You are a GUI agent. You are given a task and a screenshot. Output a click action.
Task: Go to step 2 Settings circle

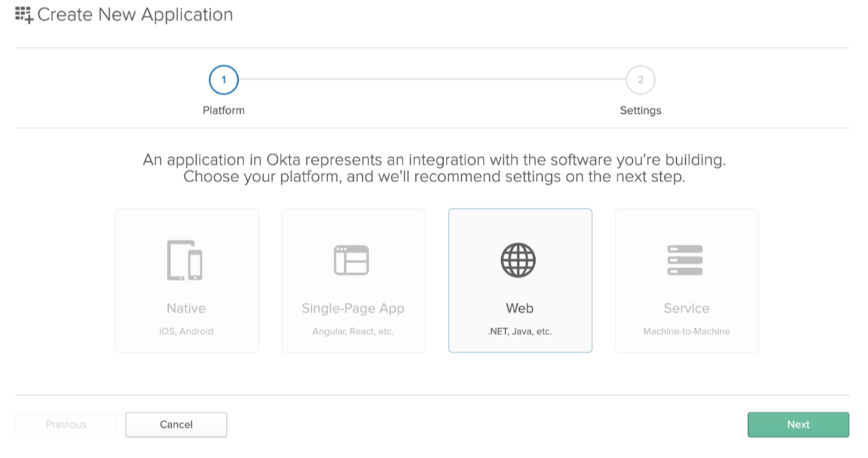click(x=641, y=80)
